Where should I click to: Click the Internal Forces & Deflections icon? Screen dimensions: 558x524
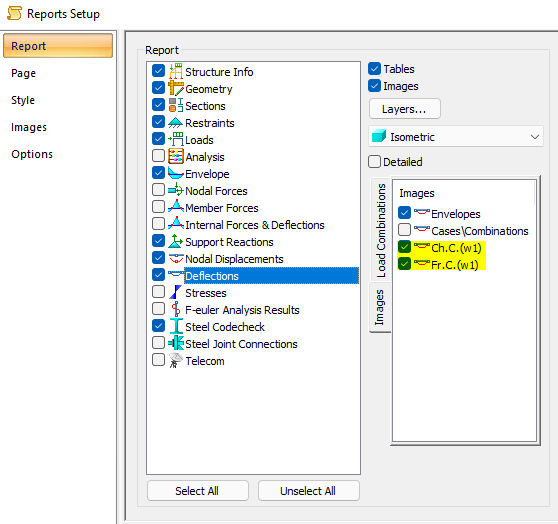click(x=176, y=224)
